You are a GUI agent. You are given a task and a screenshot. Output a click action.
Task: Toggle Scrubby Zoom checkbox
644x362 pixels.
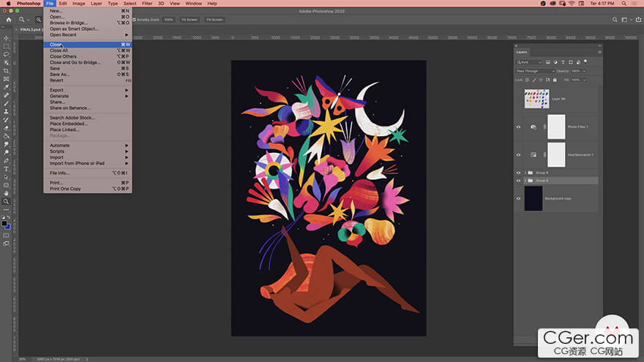click(134, 20)
